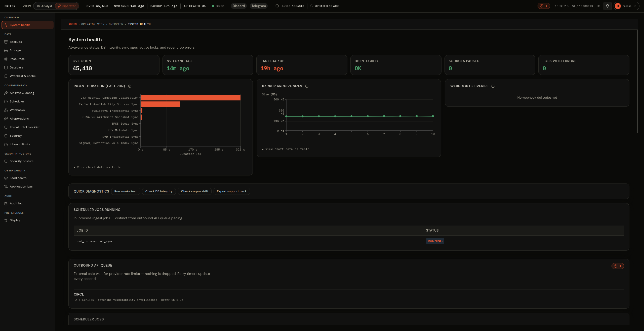Click JOBS WITH ERRORS card
This screenshot has height=331, width=644.
click(584, 65)
